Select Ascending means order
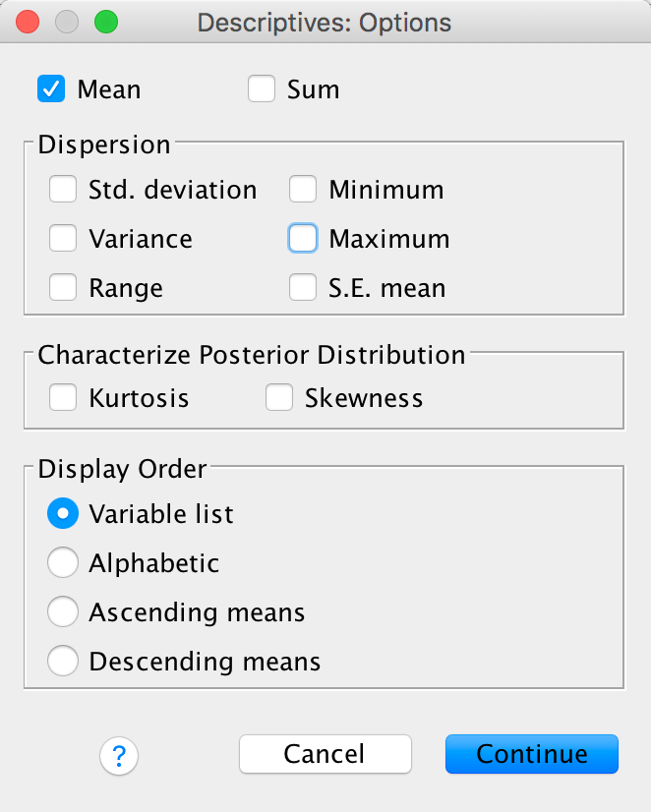Image resolution: width=651 pixels, height=812 pixels. coord(63,612)
